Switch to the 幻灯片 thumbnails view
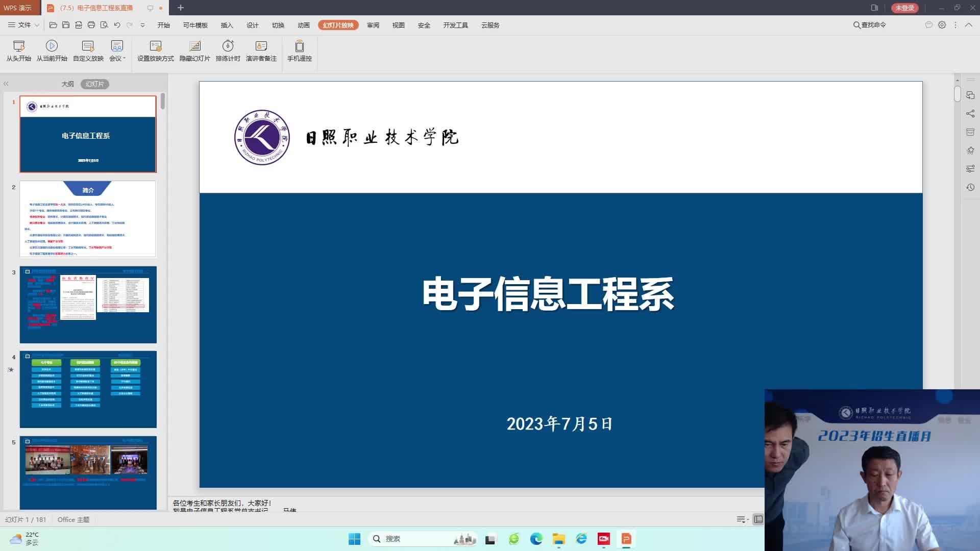Image resolution: width=980 pixels, height=551 pixels. coord(95,84)
